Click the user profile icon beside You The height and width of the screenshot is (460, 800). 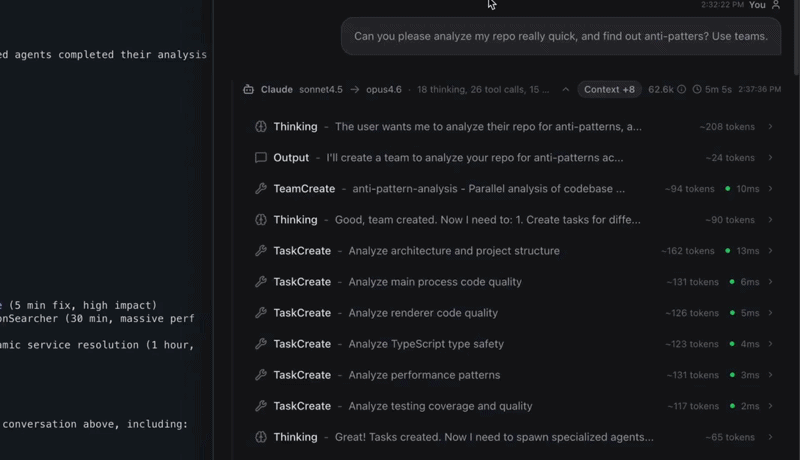pos(776,5)
